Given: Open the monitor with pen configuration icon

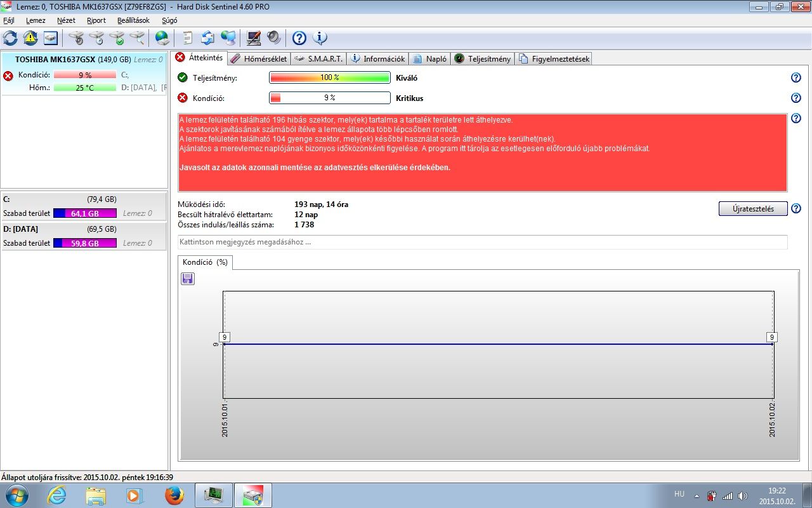Looking at the screenshot, I should coord(254,38).
